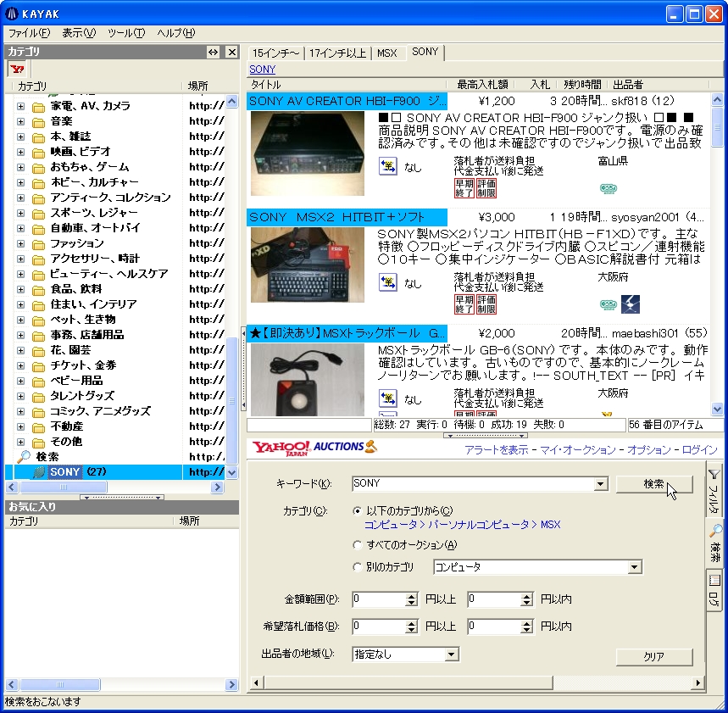Click the アラートを表示 link
Screen dimensions: 728x713
coord(497,449)
